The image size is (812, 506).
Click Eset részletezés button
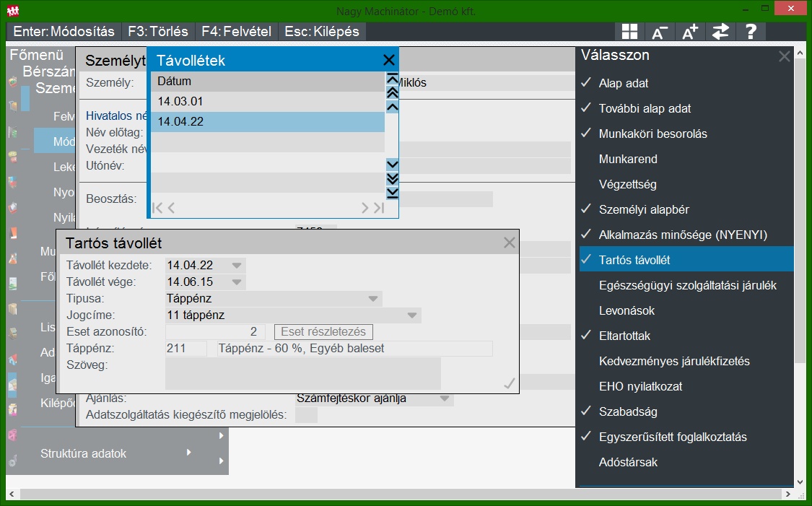[323, 331]
